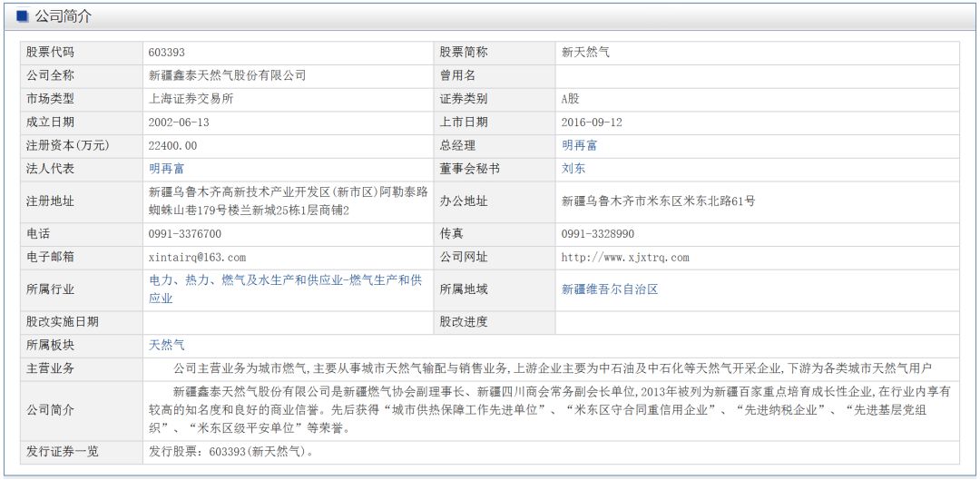Click the 证券类别 label cell
The image size is (980, 480).
(495, 99)
